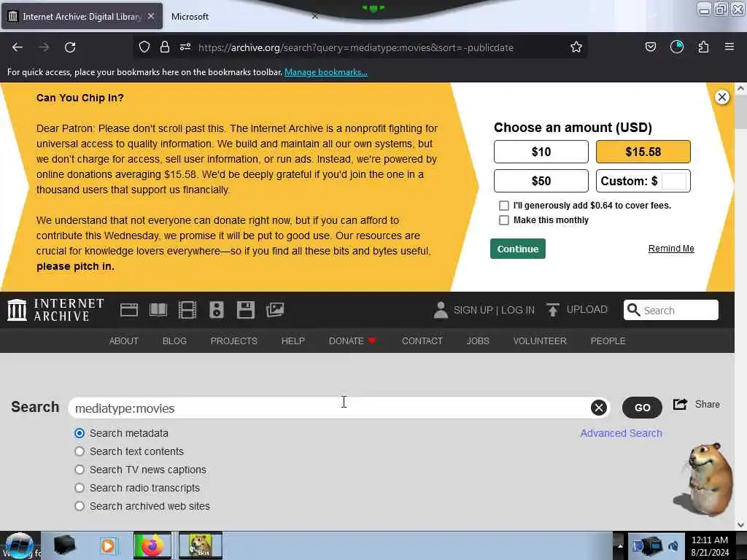Image resolution: width=747 pixels, height=560 pixels.
Task: Open the PEOPLE menu item
Action: pyautogui.click(x=608, y=341)
